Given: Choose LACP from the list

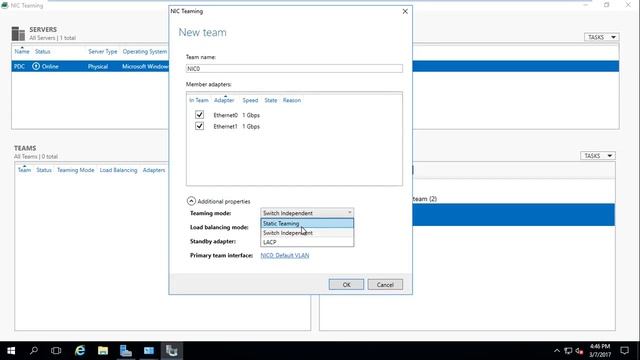Looking at the screenshot, I should pyautogui.click(x=307, y=242).
